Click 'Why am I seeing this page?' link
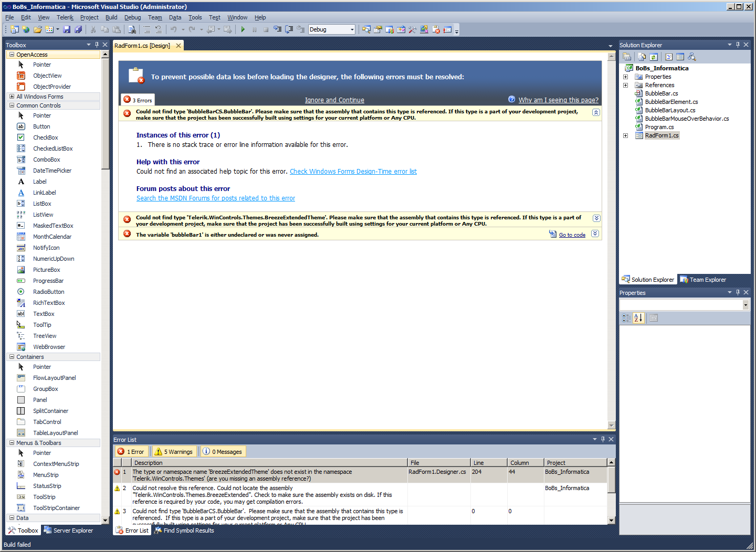756x552 pixels. click(x=559, y=100)
